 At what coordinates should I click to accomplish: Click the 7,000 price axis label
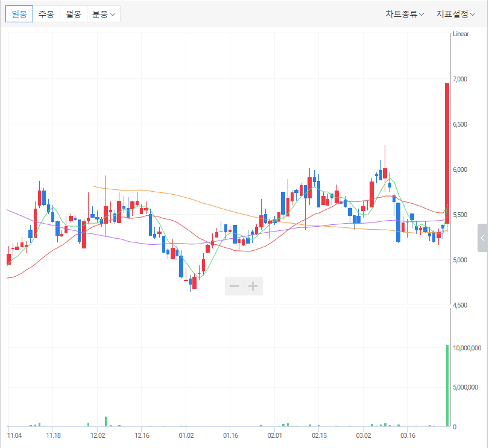tap(460, 79)
